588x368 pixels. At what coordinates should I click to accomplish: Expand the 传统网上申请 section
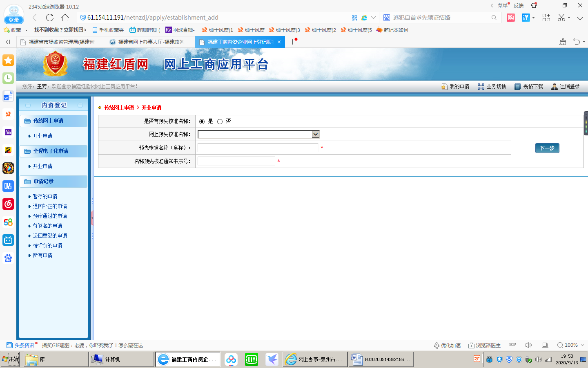(x=49, y=121)
